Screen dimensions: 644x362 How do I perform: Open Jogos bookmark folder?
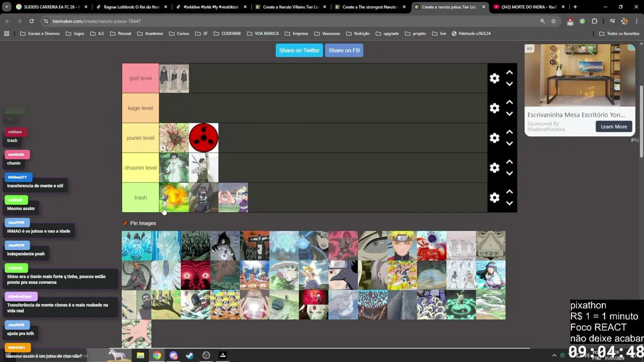coord(74,34)
